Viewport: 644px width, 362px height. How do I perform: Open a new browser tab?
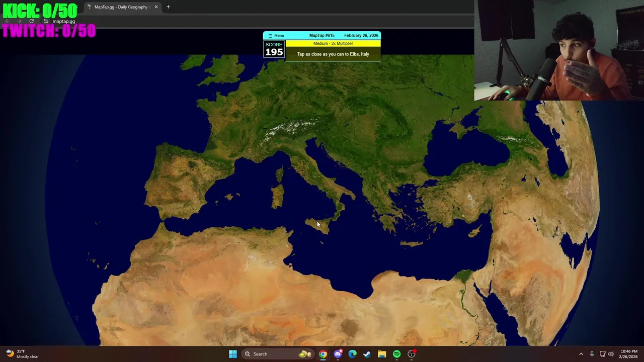tap(168, 7)
